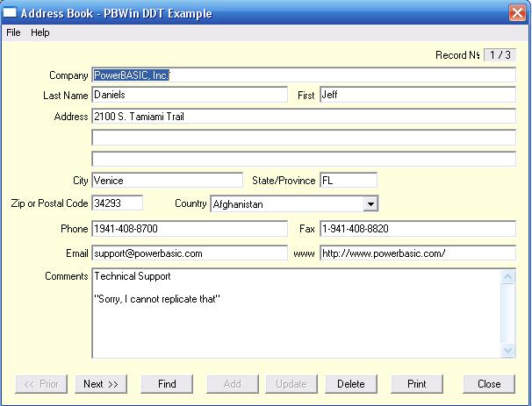Click the disabled Prior button
This screenshot has width=532, height=406.
pyautogui.click(x=41, y=384)
